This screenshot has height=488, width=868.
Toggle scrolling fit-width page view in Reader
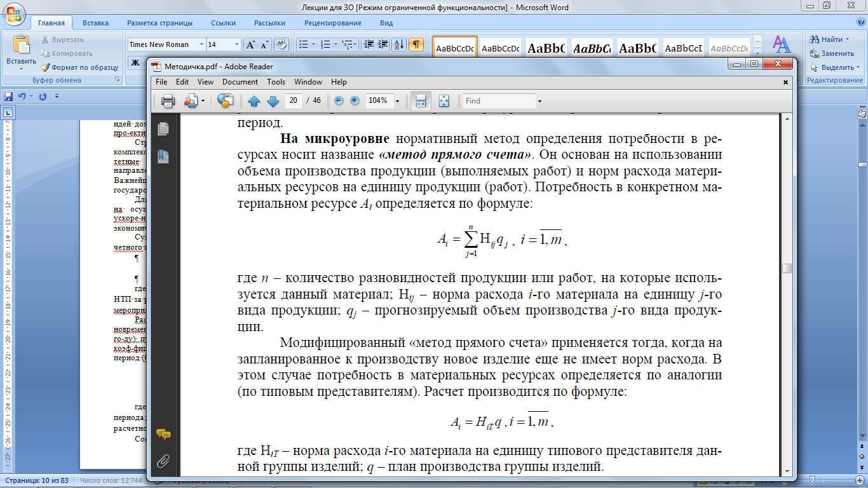pyautogui.click(x=421, y=101)
